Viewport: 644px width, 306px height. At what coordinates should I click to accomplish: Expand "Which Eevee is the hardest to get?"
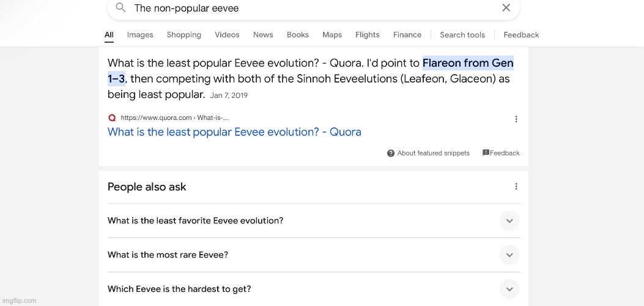(509, 289)
